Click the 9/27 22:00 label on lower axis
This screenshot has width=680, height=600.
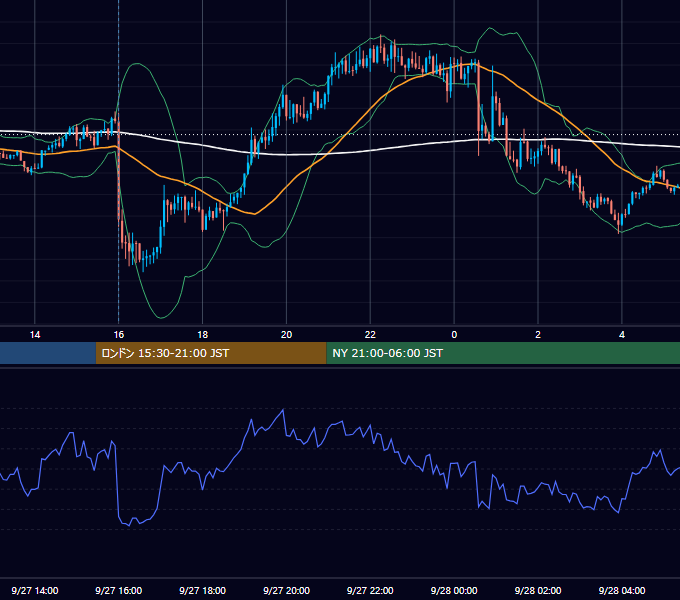(370, 590)
